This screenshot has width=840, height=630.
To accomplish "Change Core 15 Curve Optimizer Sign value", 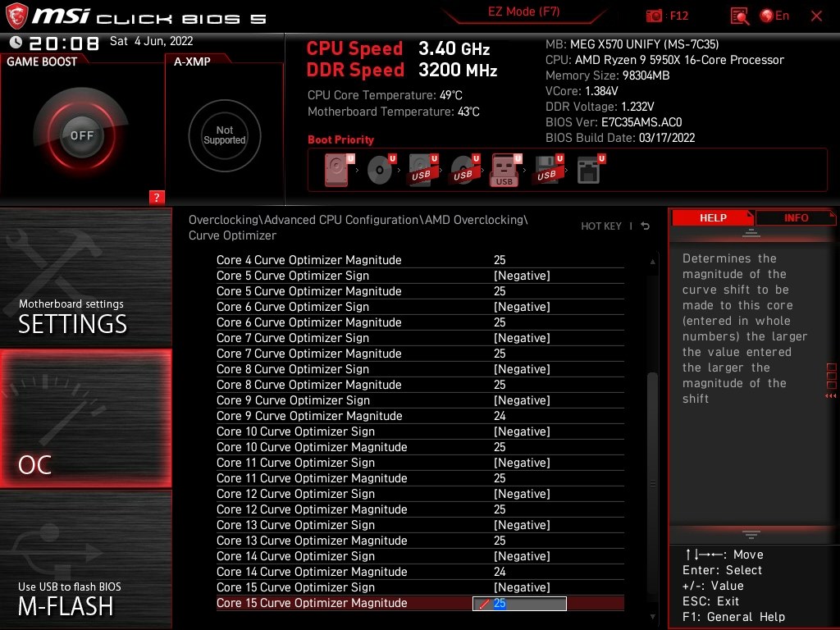I will (x=522, y=587).
